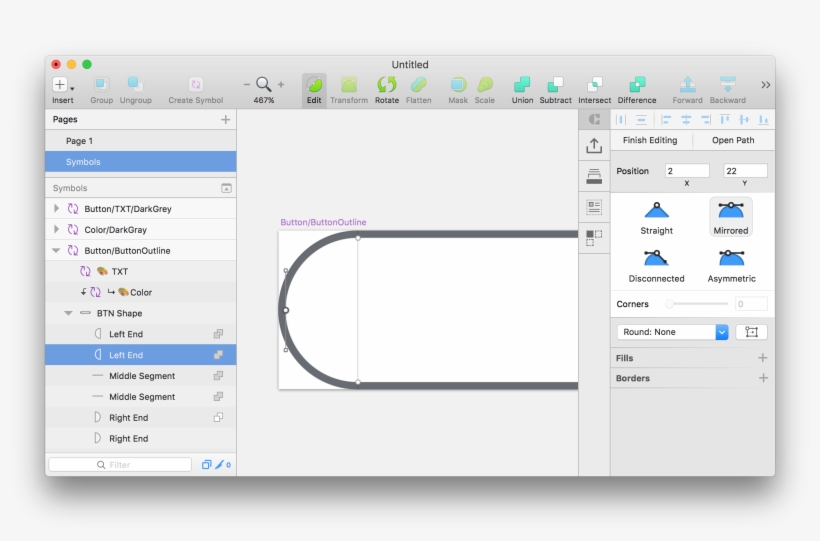
Task: Toggle the Edit tool
Action: [x=314, y=90]
